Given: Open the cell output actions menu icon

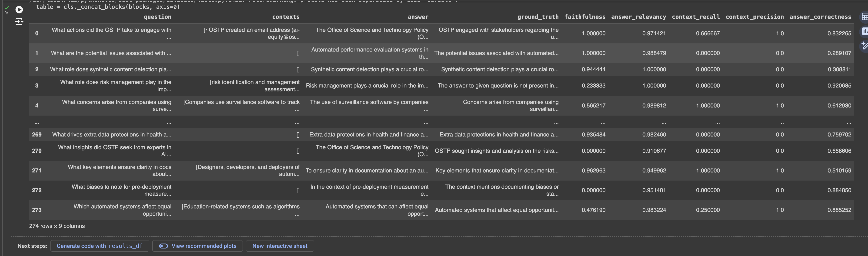Looking at the screenshot, I should (19, 22).
